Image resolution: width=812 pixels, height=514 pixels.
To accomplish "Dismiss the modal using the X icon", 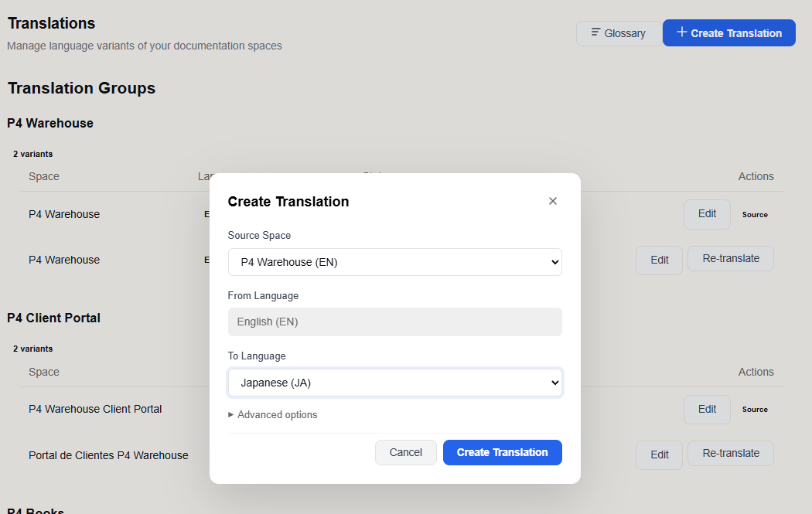I will point(553,200).
